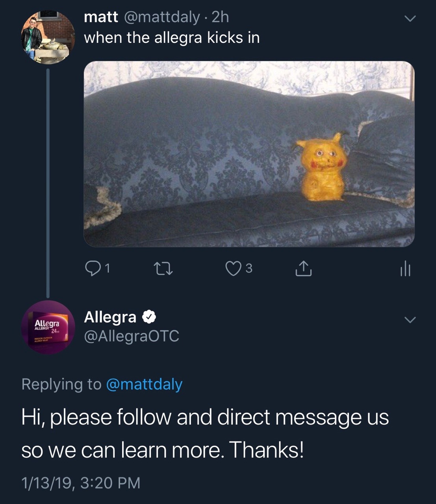Click the 2h timestamp on matt's tweet
The width and height of the screenshot is (436, 504).
click(x=220, y=17)
